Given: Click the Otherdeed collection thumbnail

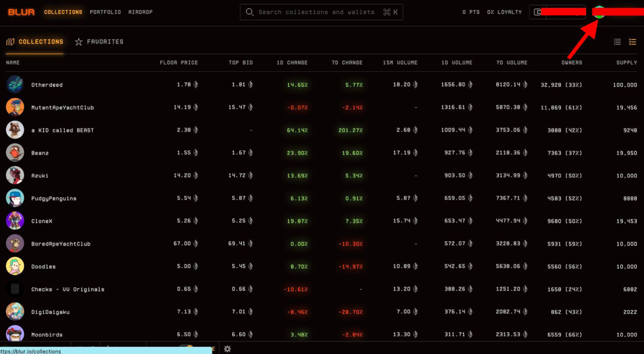Looking at the screenshot, I should pyautogui.click(x=15, y=84).
